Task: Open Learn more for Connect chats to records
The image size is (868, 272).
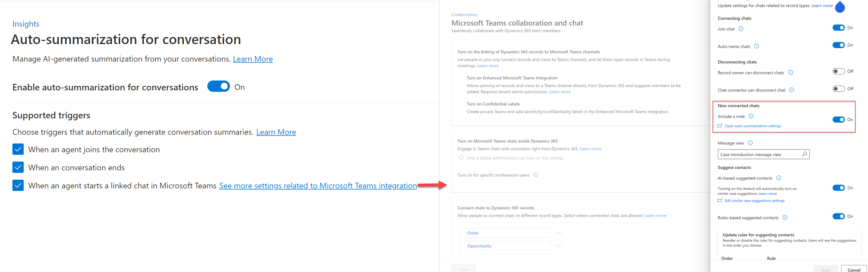Action: [x=655, y=216]
